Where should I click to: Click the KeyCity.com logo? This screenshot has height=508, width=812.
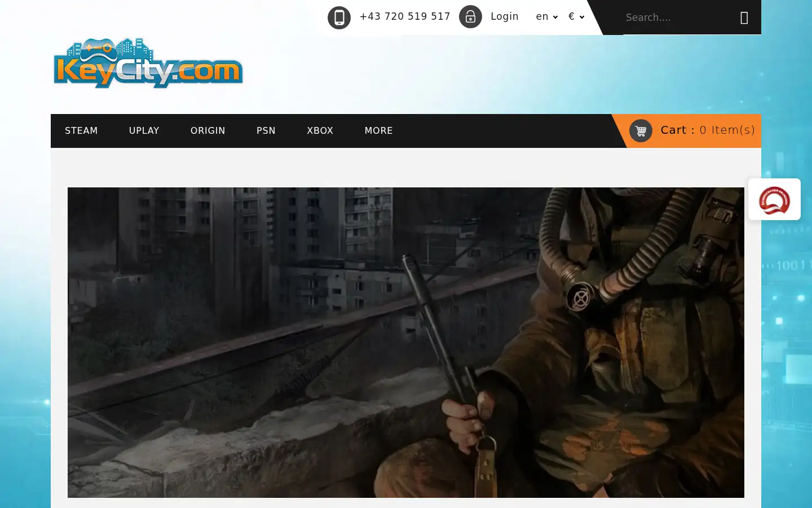pyautogui.click(x=148, y=63)
